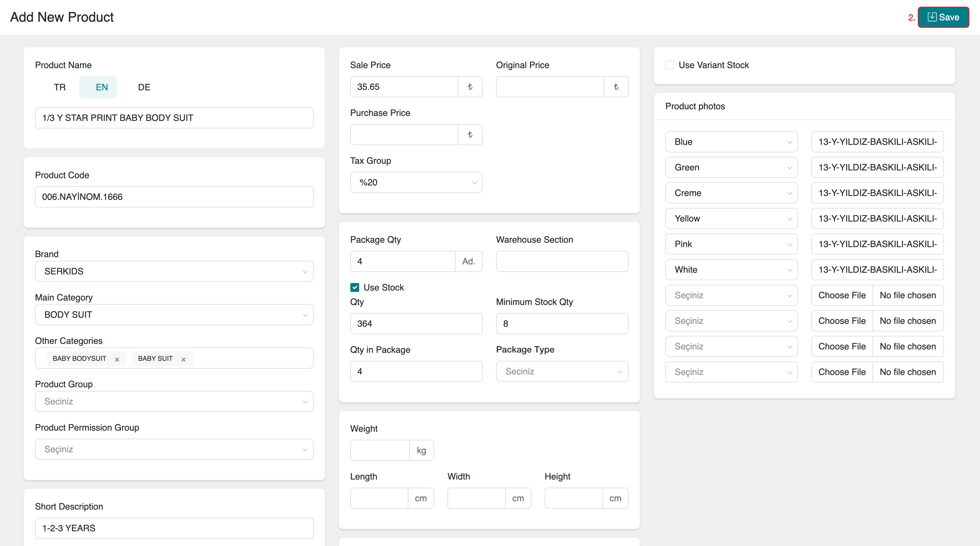The image size is (980, 546).
Task: Uncheck the Use Stock checkbox
Action: click(354, 287)
